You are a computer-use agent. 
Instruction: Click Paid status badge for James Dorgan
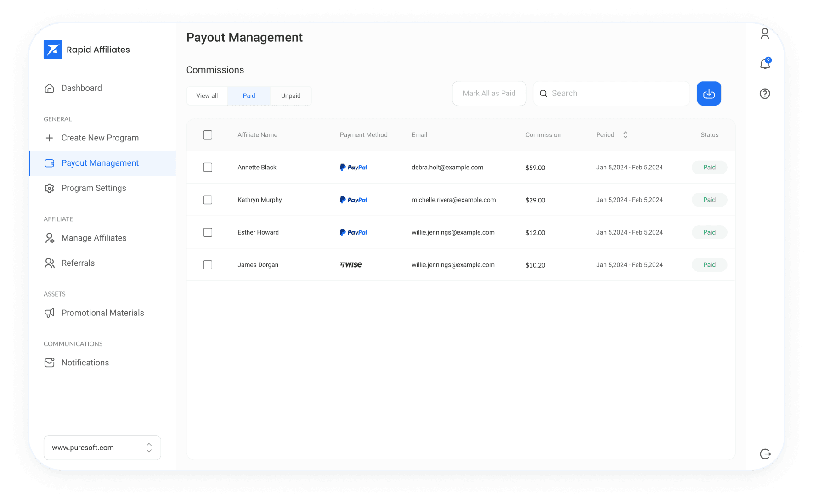point(709,265)
